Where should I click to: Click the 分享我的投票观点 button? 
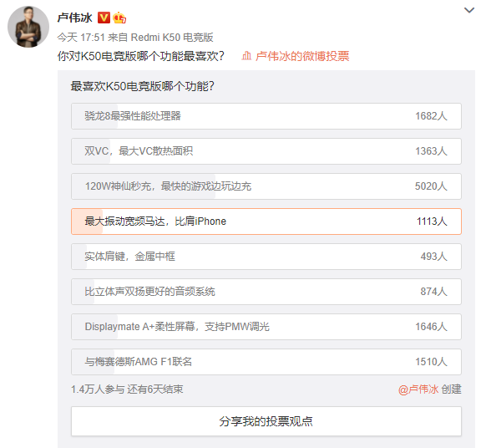266,421
